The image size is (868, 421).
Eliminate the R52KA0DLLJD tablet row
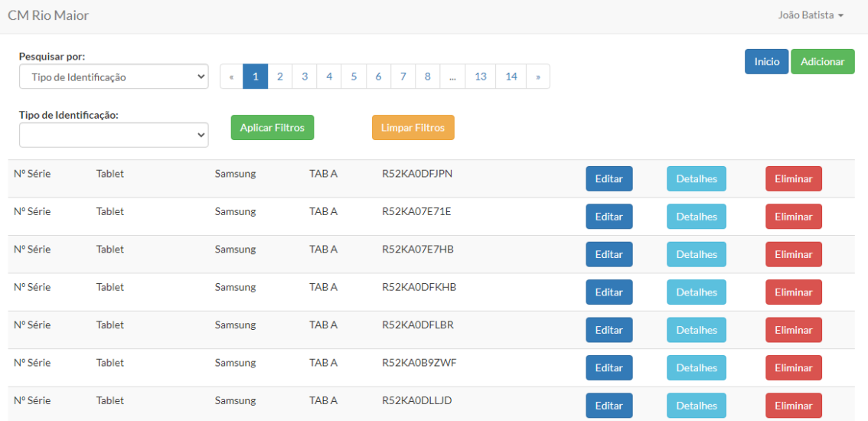(793, 405)
